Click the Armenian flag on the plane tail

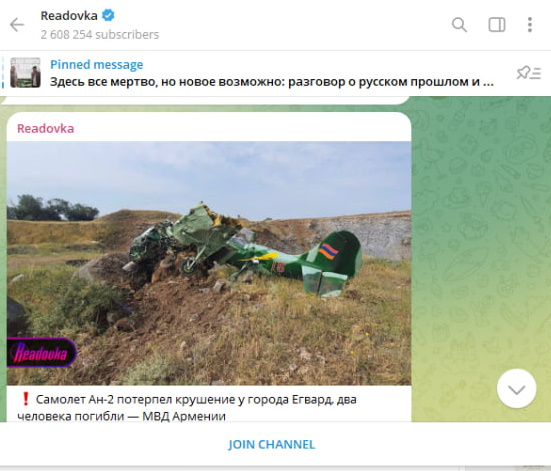point(328,252)
